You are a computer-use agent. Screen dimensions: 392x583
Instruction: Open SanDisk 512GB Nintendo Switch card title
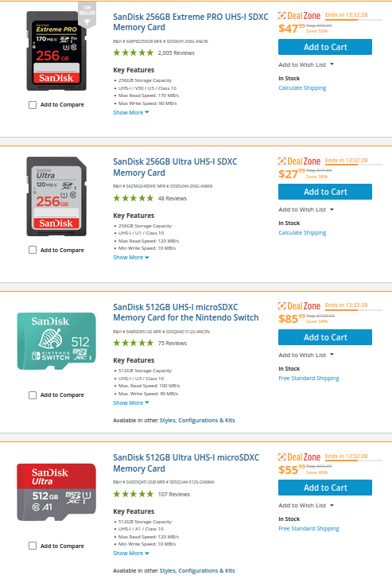coord(186,313)
